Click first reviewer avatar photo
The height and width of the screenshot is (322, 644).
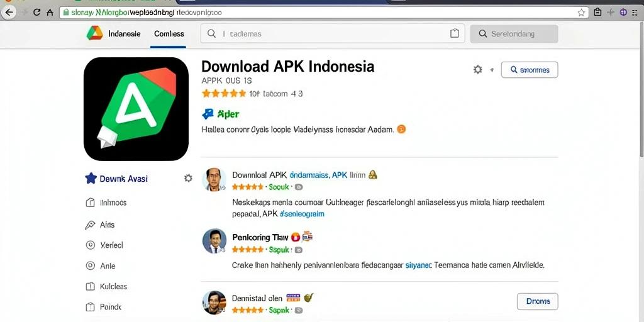pos(214,179)
